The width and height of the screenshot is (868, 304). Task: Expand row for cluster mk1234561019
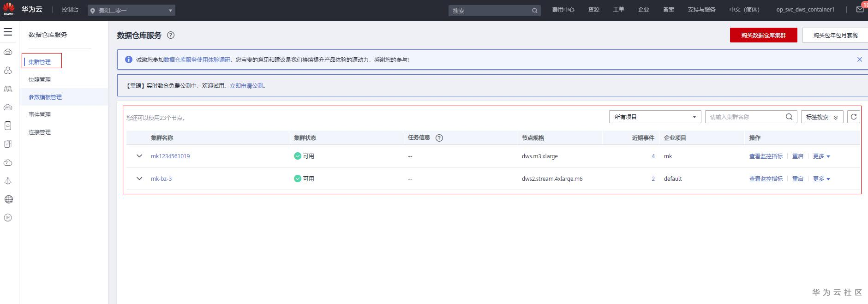[x=139, y=156]
